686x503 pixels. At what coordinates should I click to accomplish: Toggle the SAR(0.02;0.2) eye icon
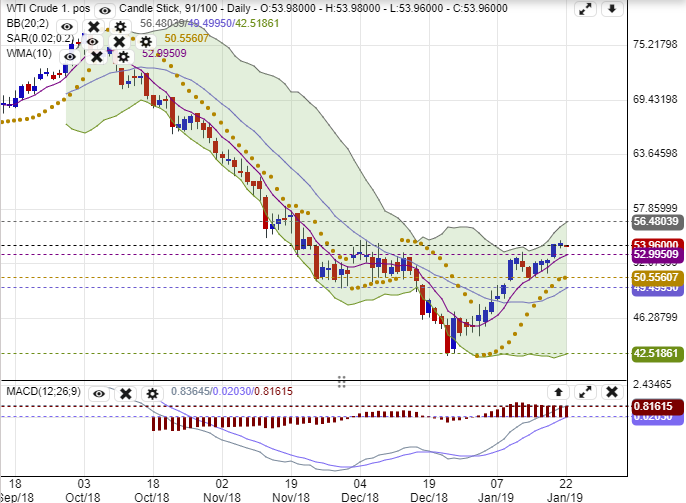pos(91,42)
